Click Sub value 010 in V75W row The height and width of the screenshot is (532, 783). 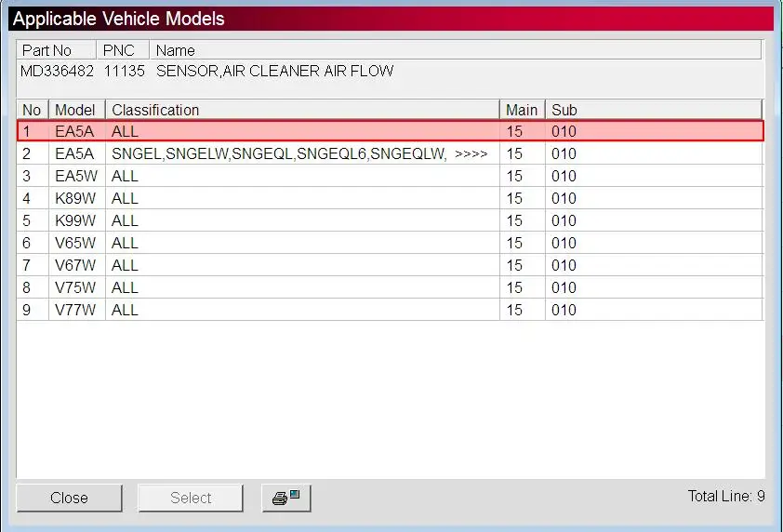564,287
